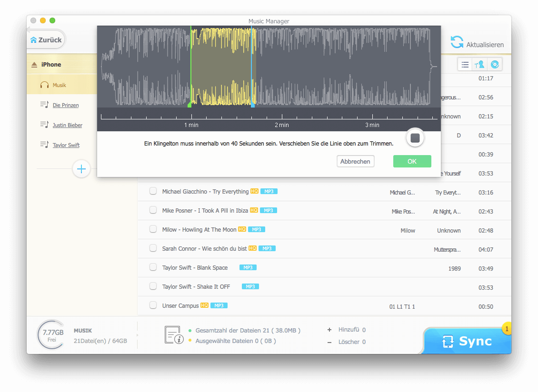Select the Taylor Swift playlist

(66, 145)
